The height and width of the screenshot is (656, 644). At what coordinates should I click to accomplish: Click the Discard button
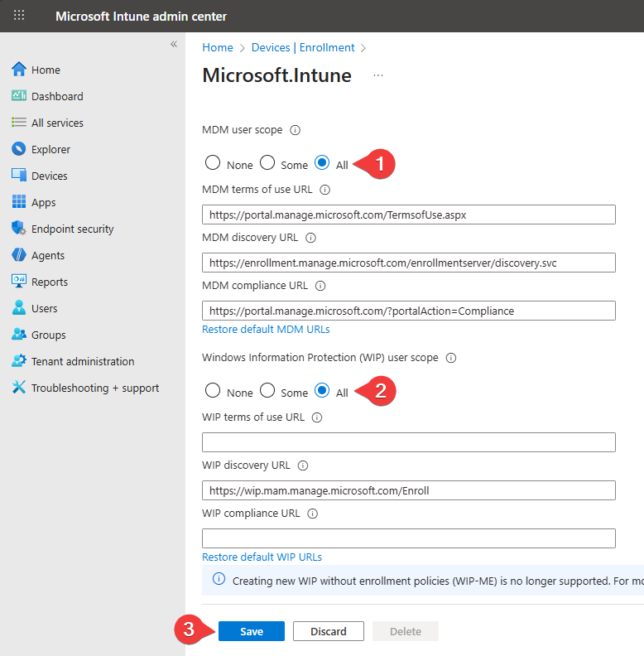click(x=329, y=631)
